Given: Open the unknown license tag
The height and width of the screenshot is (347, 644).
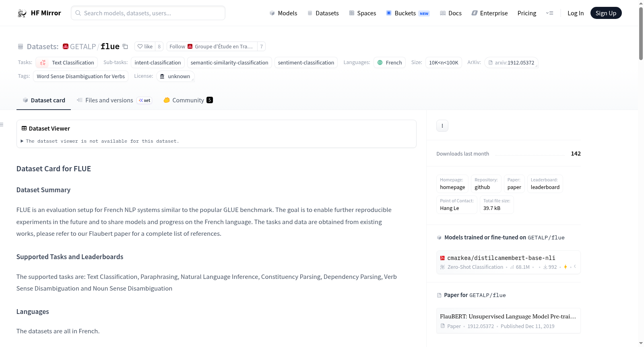Looking at the screenshot, I should (x=175, y=76).
